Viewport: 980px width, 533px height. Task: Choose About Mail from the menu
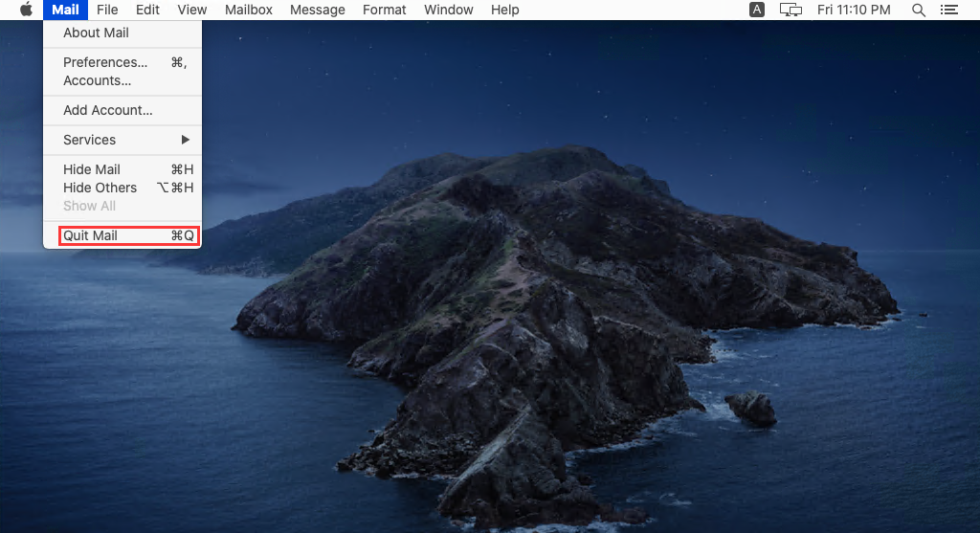(96, 33)
